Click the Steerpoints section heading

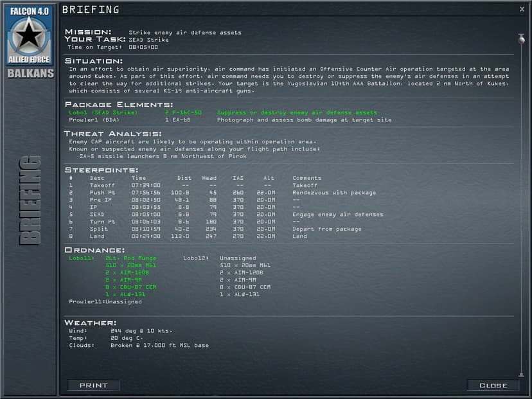pyautogui.click(x=102, y=170)
